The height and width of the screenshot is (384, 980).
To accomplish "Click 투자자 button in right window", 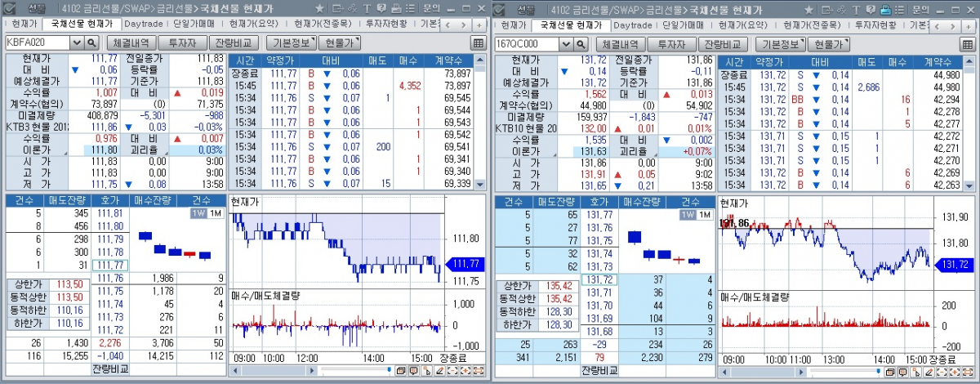I will click(x=671, y=43).
